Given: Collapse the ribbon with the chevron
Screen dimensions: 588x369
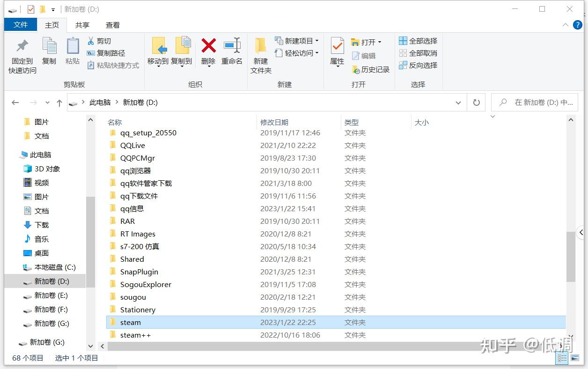Looking at the screenshot, I should (565, 25).
